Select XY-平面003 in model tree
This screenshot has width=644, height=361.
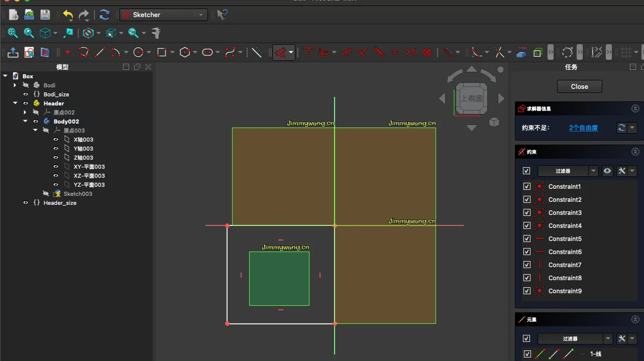pos(89,167)
